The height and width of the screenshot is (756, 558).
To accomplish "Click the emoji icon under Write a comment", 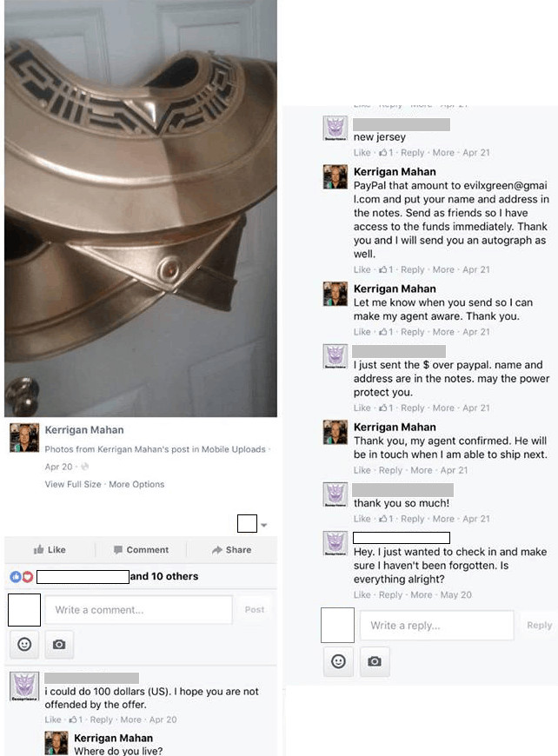I will coord(24,644).
